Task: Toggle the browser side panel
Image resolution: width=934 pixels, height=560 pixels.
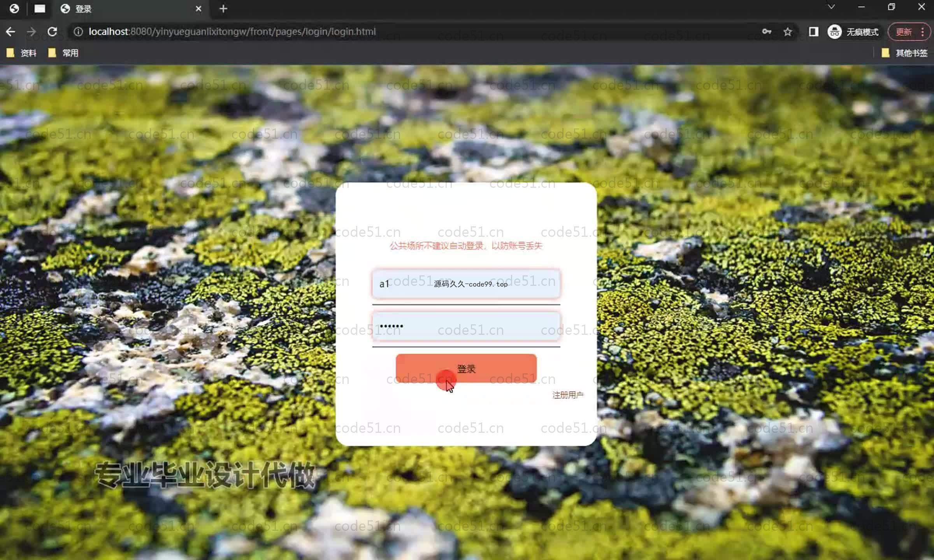Action: click(813, 31)
